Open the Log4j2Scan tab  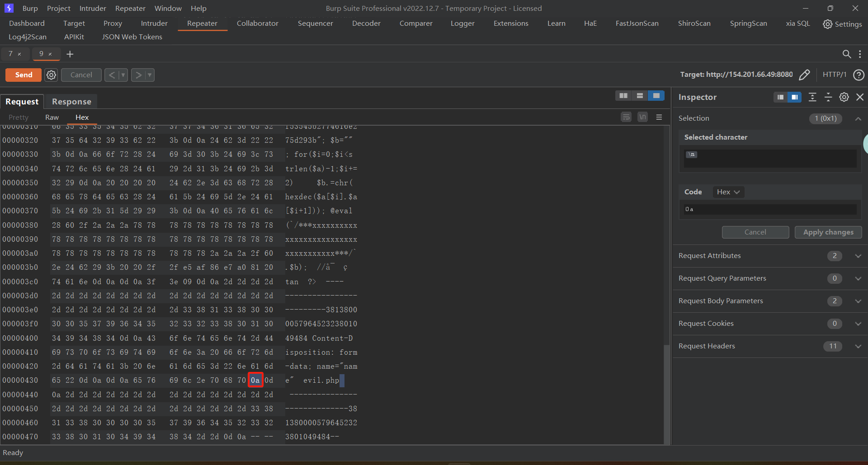(28, 37)
